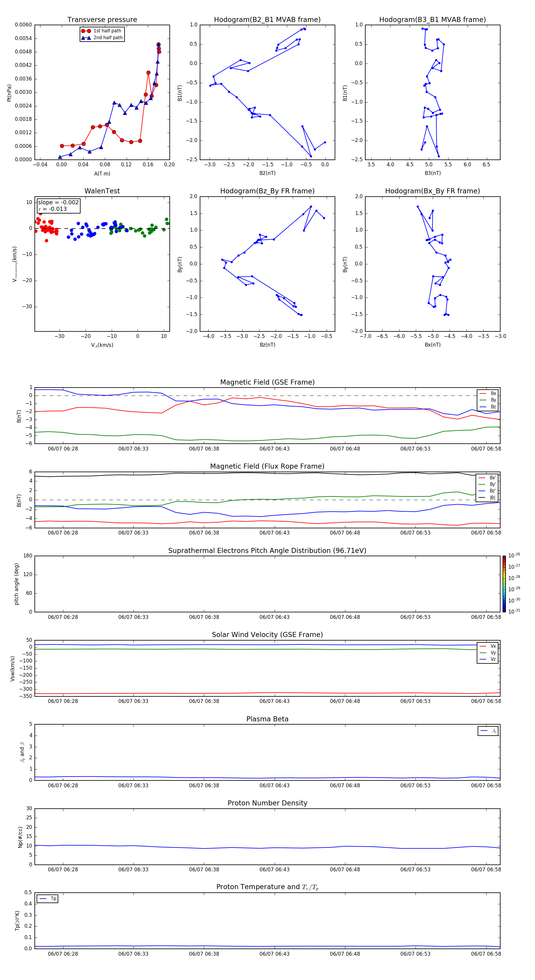The width and height of the screenshot is (535, 980).
Task: Click the 'pitch angle (deg)' y-axis label
Action: click(x=16, y=584)
